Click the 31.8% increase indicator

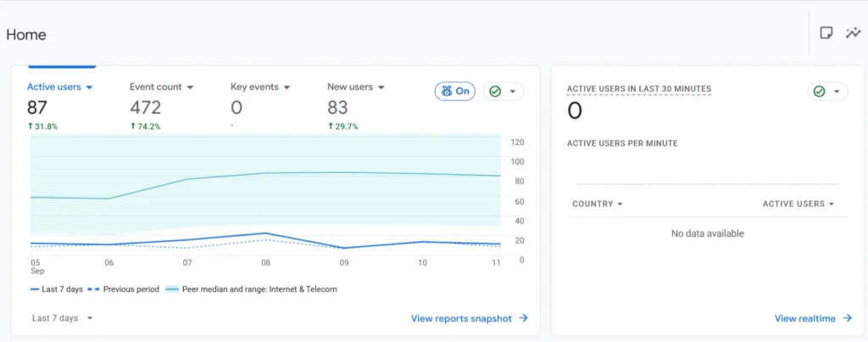click(42, 126)
